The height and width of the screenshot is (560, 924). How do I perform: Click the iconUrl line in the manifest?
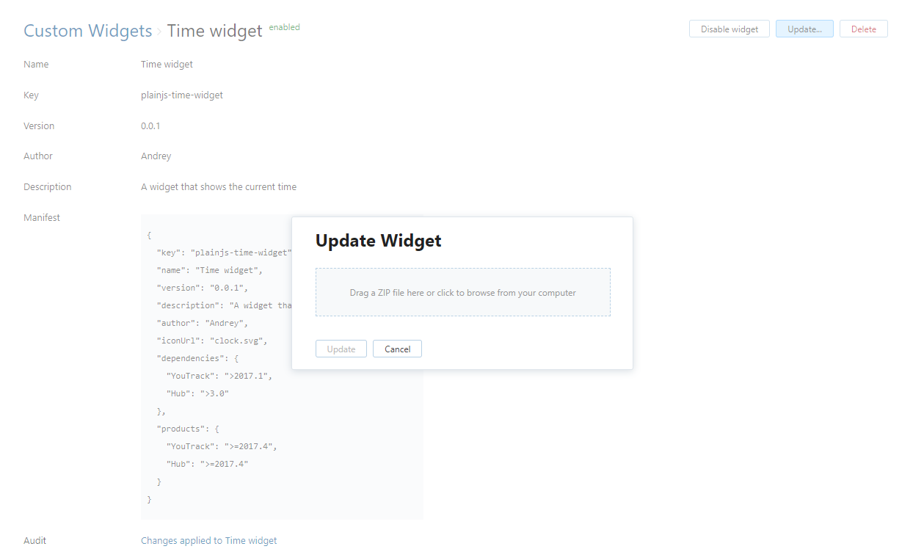coord(212,341)
